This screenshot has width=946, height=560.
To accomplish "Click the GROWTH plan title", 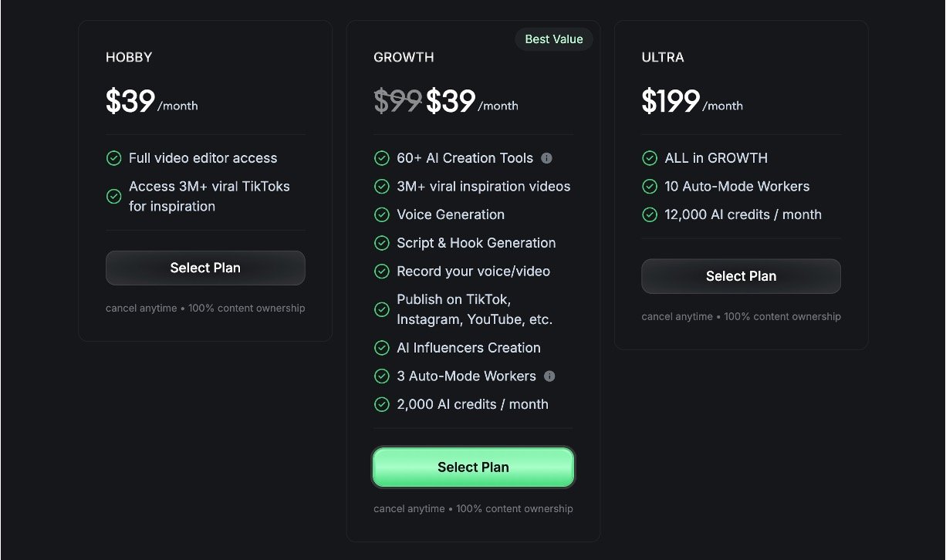I will pos(404,57).
